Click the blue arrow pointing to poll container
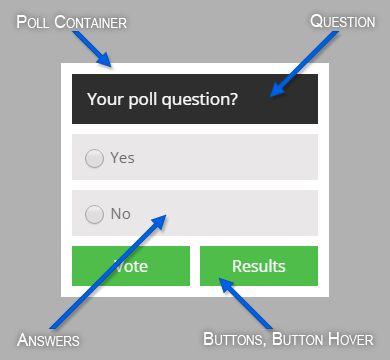390x360 pixels. tap(92, 49)
